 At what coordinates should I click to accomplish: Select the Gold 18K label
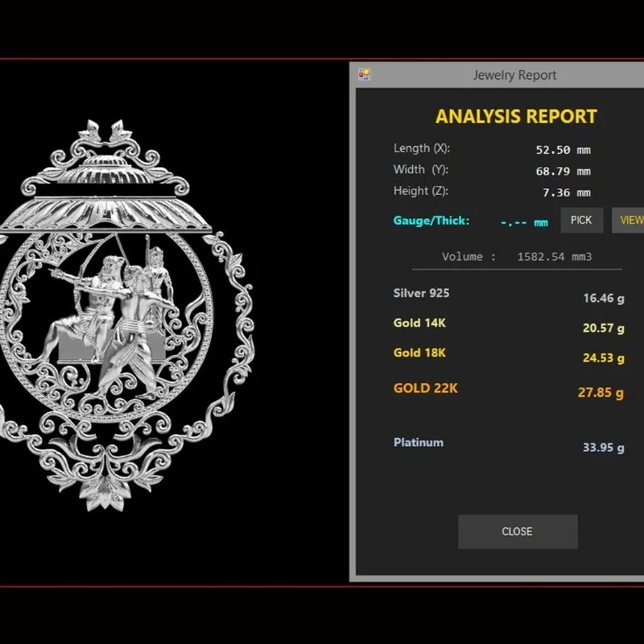point(419,353)
